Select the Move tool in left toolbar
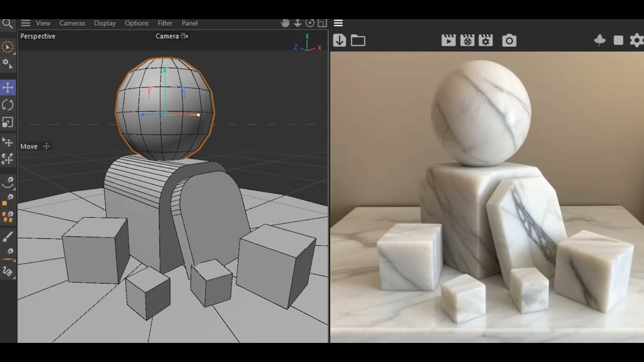The image size is (644, 362). tap(8, 87)
